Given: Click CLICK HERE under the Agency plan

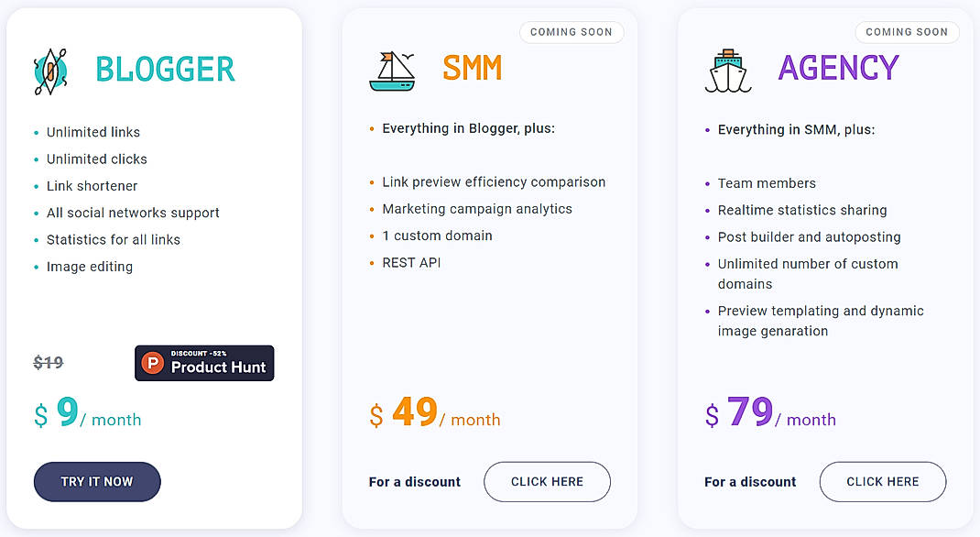Looking at the screenshot, I should [x=882, y=481].
